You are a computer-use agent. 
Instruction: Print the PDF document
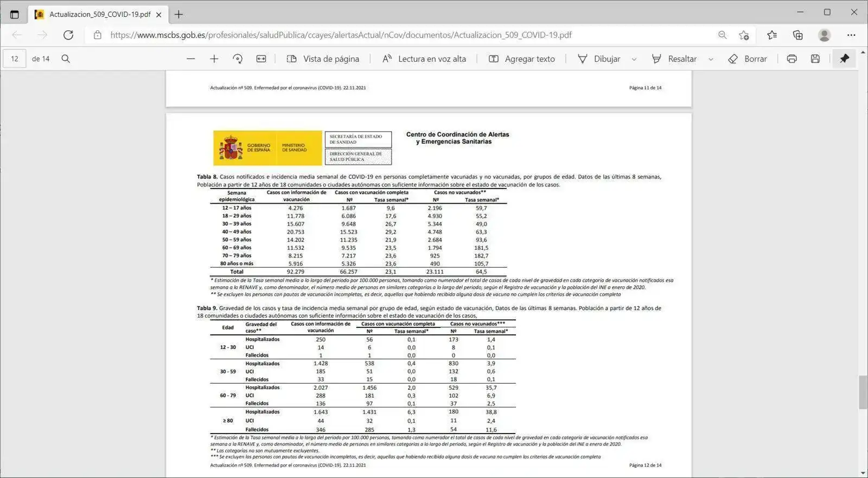point(792,59)
